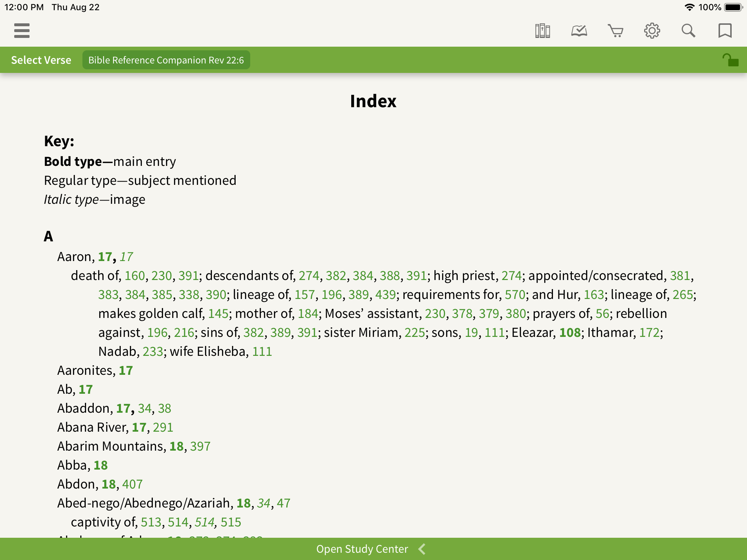Select the checkmark/notes icon

point(578,31)
